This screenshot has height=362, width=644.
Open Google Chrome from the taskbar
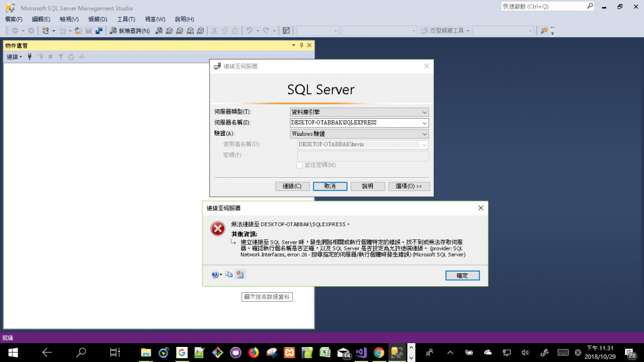click(x=379, y=353)
